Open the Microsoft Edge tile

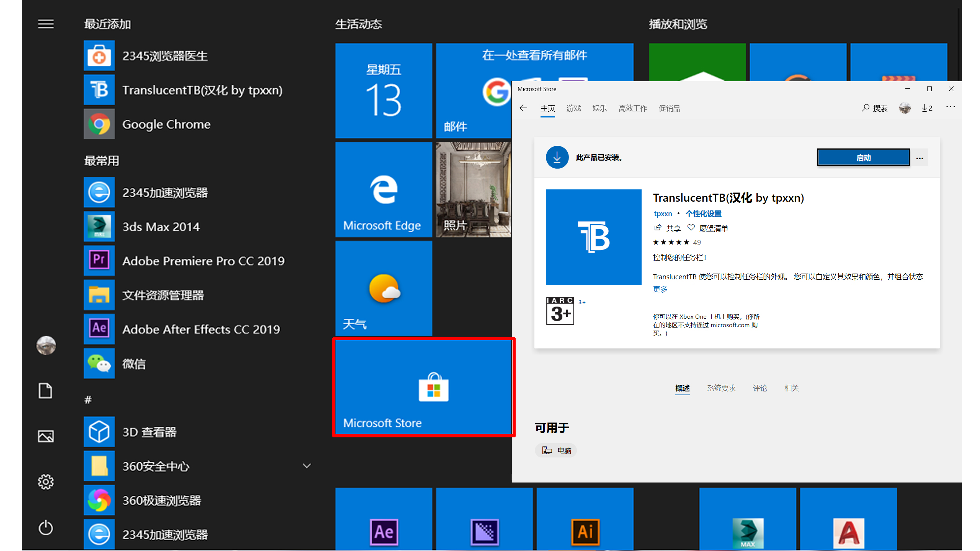384,189
